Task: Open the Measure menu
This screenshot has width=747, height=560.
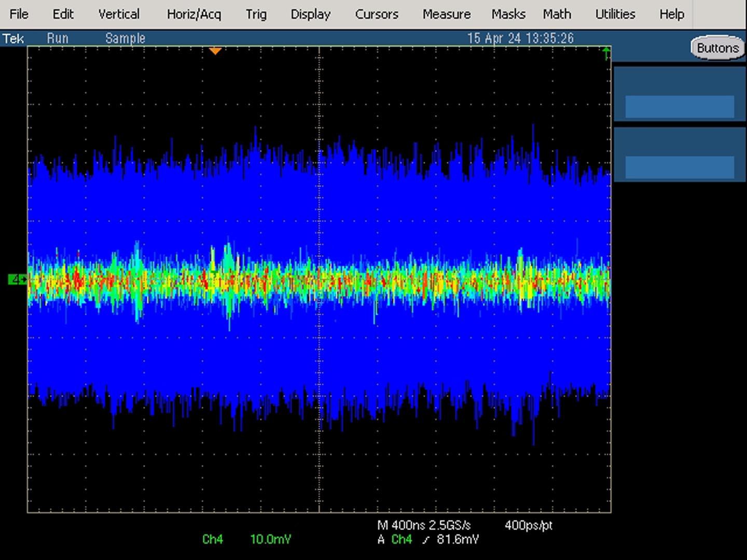Action: click(446, 14)
